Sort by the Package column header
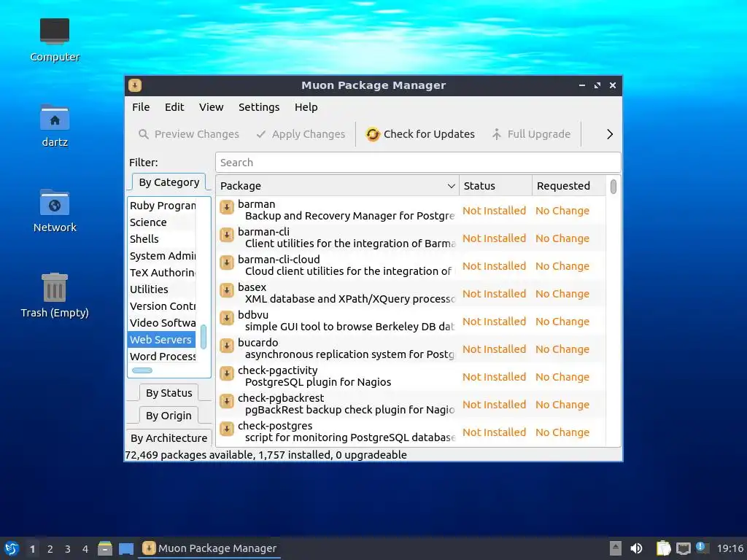This screenshot has height=560, width=747. tap(337, 186)
